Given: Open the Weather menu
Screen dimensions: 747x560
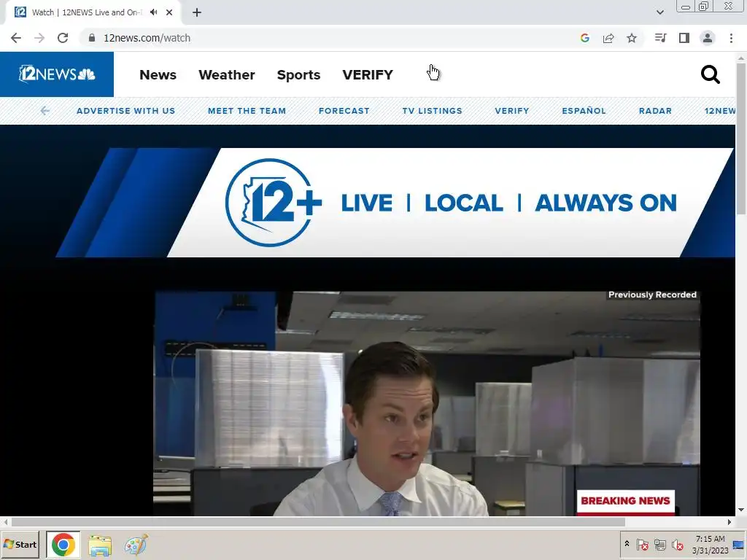Looking at the screenshot, I should point(227,75).
